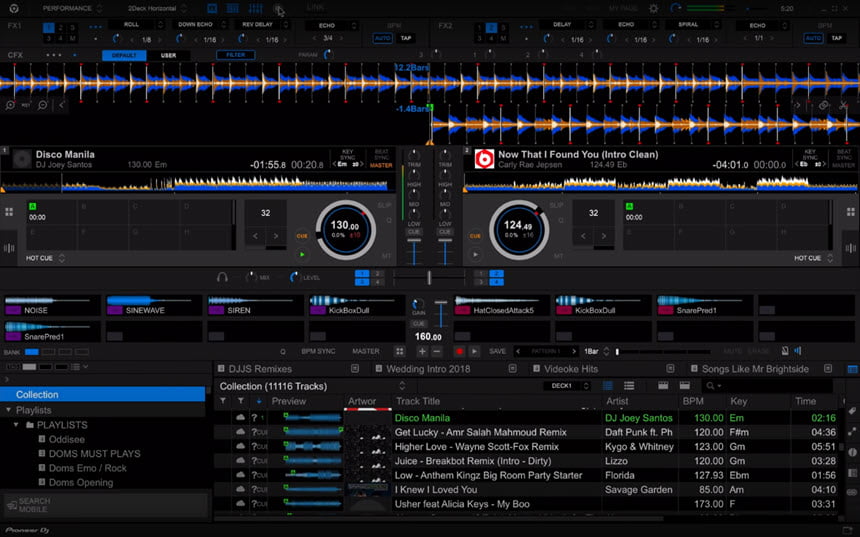Image resolution: width=860 pixels, height=537 pixels.
Task: Zoom in on the waveform magnifier
Action: coord(10,105)
